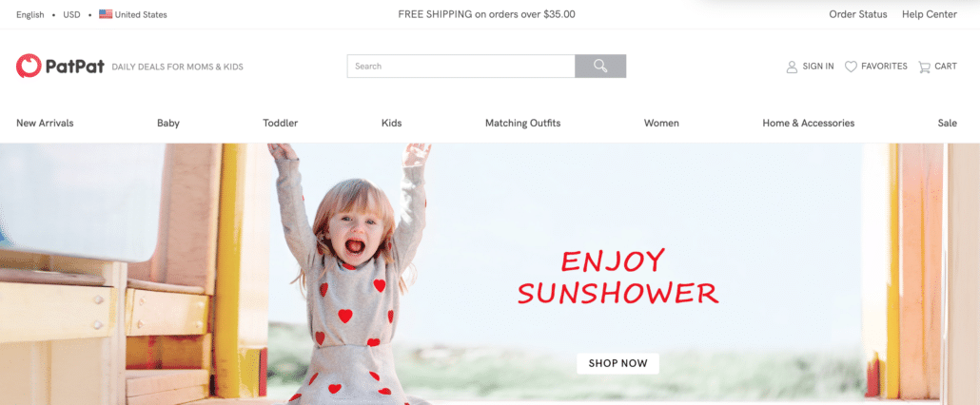
Task: Open Home & Accessories category
Action: pyautogui.click(x=808, y=123)
